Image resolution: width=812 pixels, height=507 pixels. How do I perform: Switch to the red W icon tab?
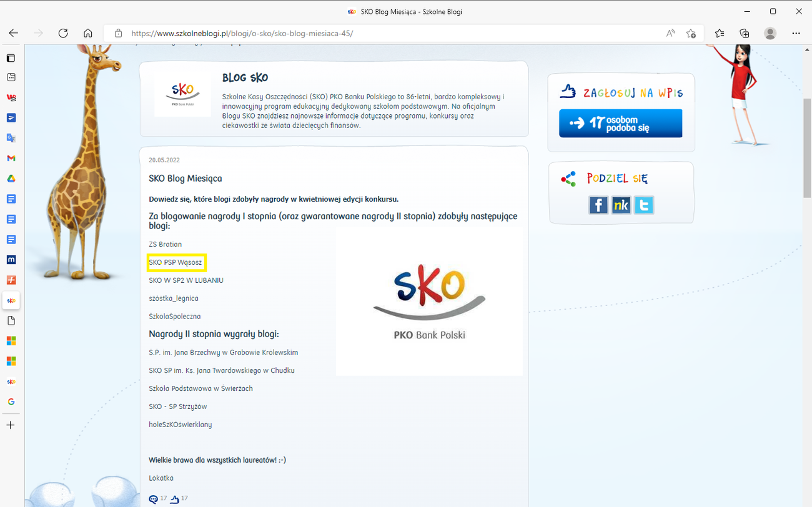[x=11, y=97]
